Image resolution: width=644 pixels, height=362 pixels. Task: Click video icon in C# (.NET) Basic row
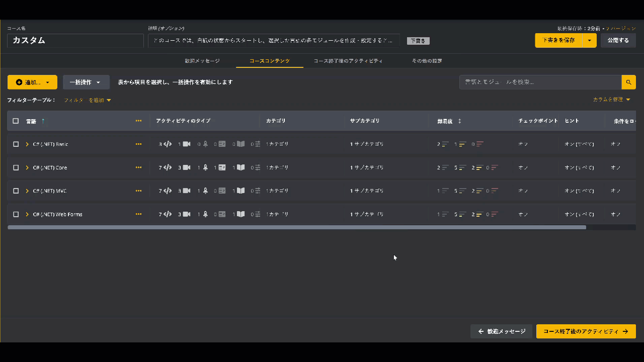click(187, 144)
